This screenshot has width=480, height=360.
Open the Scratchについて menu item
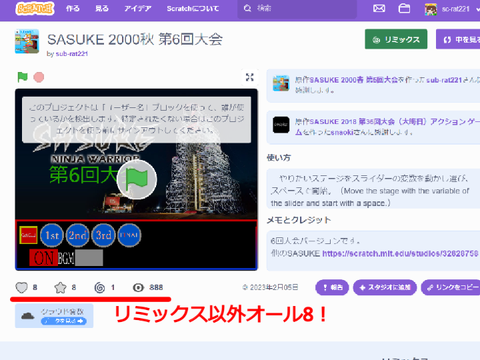(193, 9)
